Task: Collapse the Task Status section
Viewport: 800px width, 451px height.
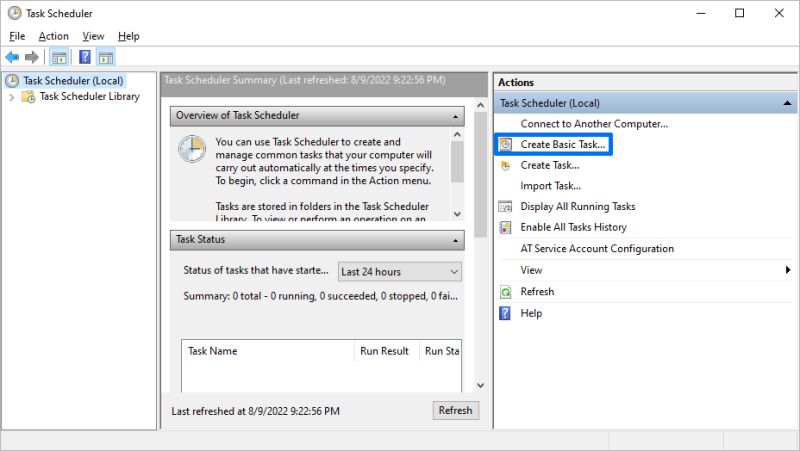Action: point(455,240)
